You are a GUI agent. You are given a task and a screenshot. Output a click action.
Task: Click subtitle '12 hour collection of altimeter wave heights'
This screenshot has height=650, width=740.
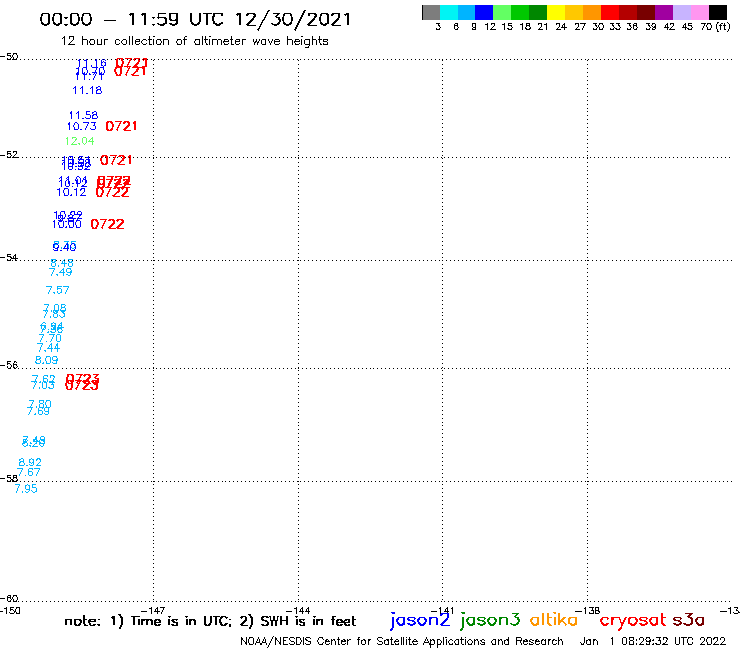tap(194, 41)
